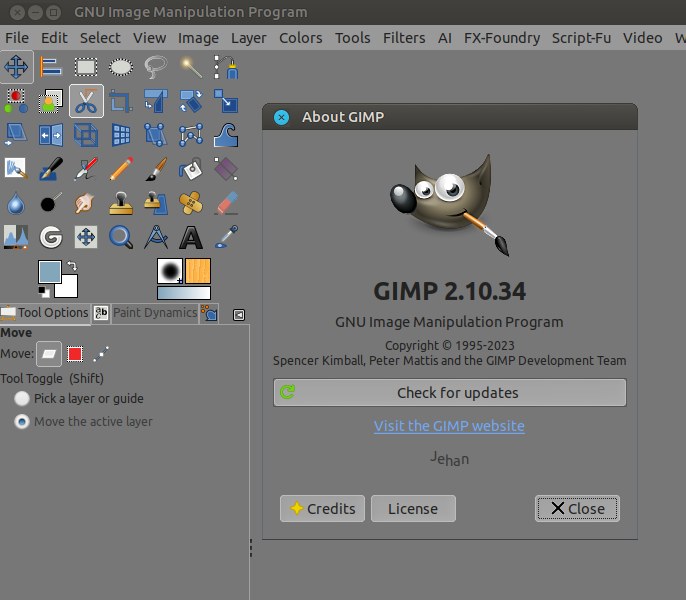Select the Free Select lasso tool

coord(156,67)
